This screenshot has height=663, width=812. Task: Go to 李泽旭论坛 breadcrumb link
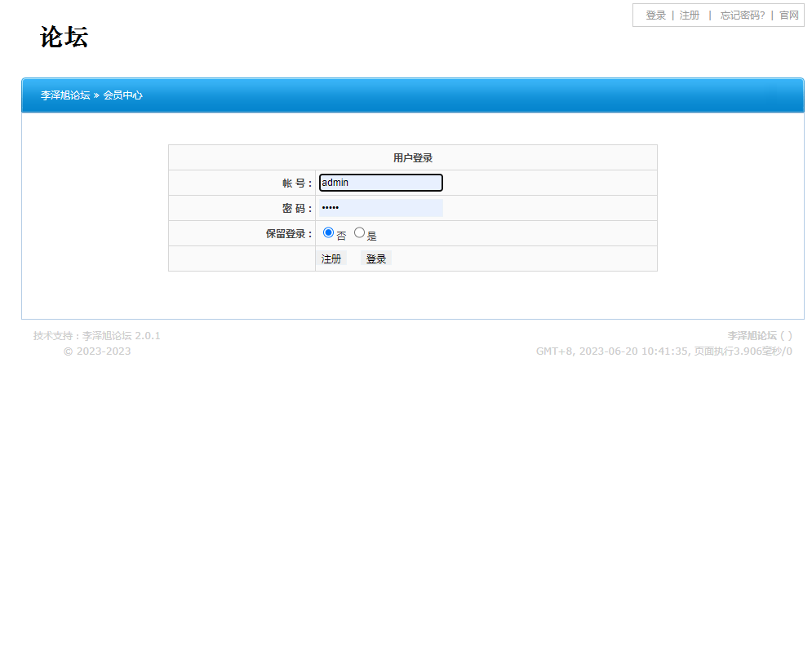click(x=65, y=95)
